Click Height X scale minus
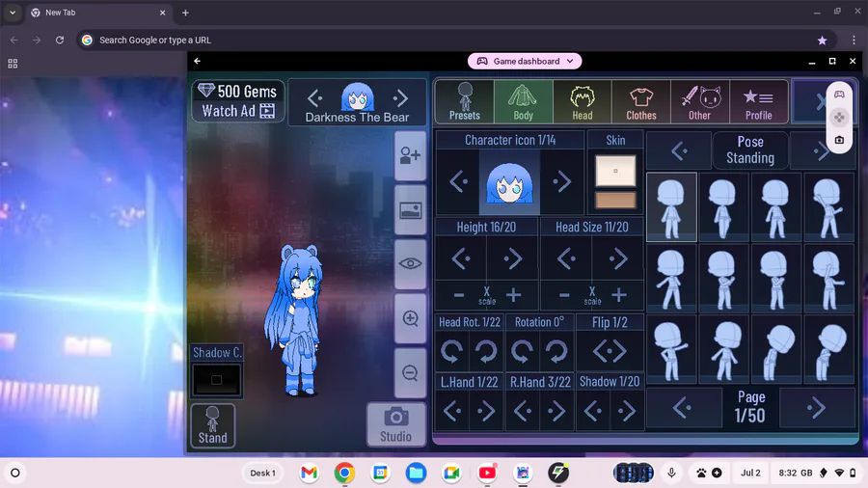This screenshot has width=868, height=488. click(459, 295)
